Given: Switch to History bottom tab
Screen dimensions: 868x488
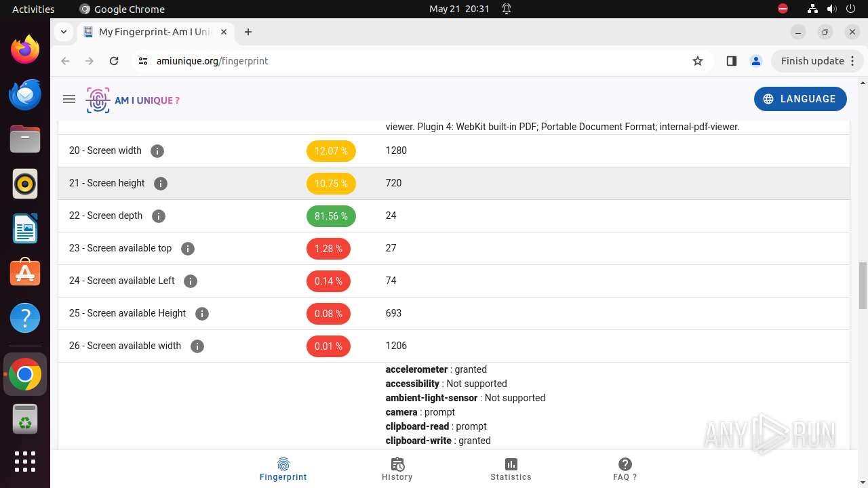Looking at the screenshot, I should 397,469.
